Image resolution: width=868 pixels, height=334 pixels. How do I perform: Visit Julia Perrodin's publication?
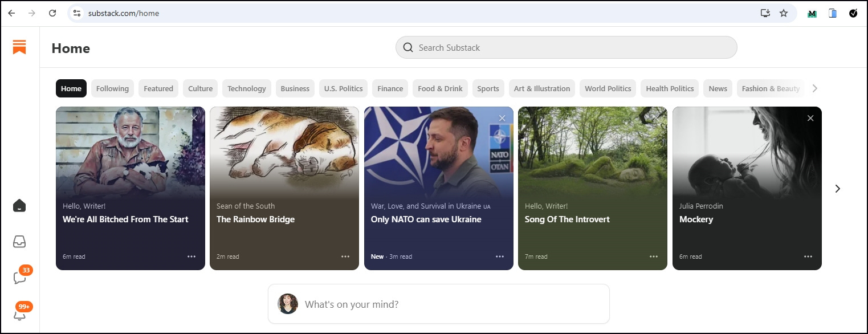[701, 206]
